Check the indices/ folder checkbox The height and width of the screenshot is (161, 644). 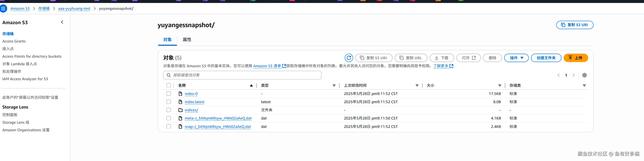tap(168, 110)
